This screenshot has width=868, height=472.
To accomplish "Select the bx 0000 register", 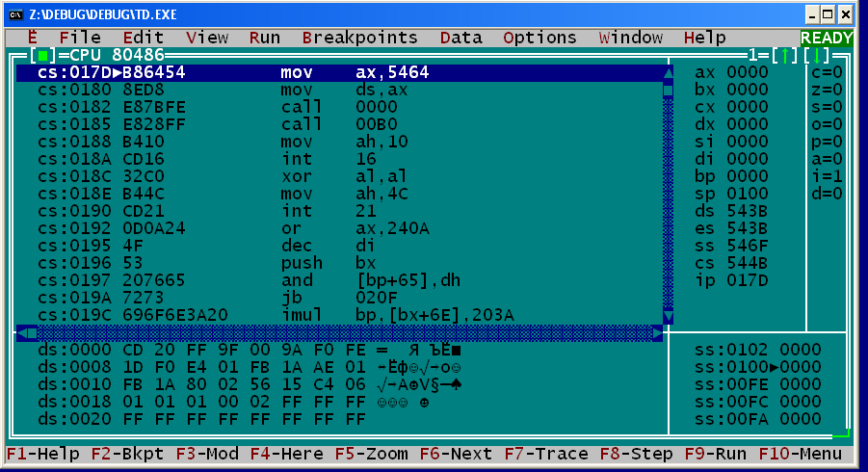I will [x=731, y=90].
